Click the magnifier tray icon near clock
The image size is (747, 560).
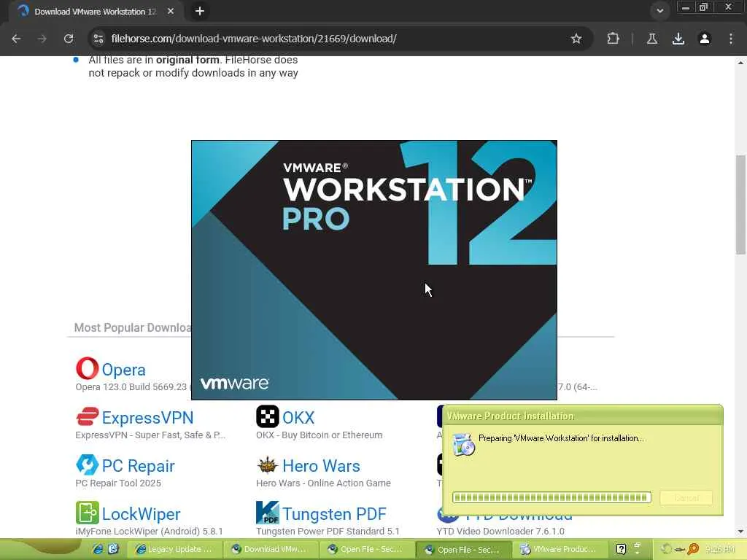pos(693,550)
